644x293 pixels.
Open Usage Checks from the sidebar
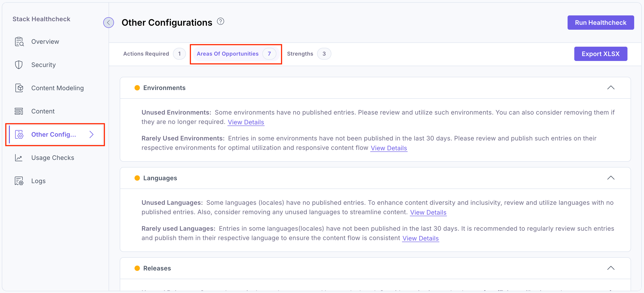click(53, 157)
